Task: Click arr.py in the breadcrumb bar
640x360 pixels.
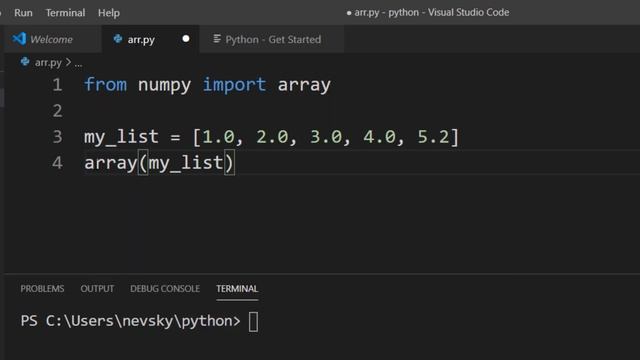Action: click(48, 62)
